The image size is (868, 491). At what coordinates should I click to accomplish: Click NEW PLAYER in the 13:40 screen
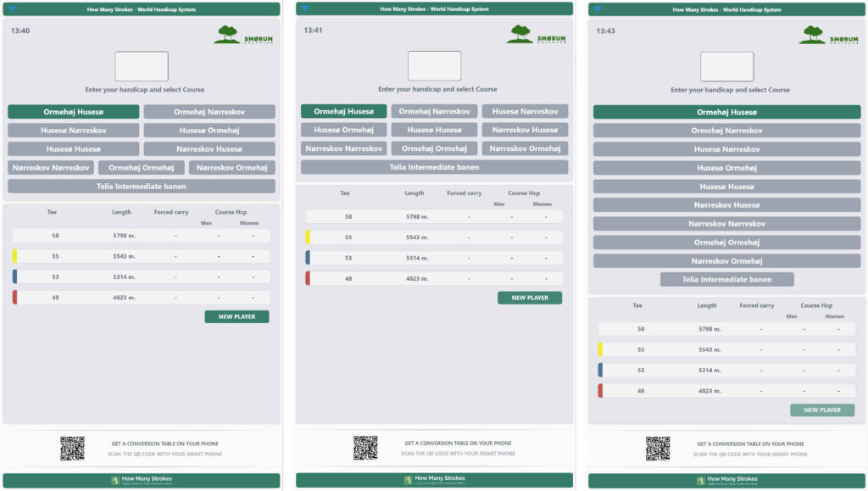point(237,316)
